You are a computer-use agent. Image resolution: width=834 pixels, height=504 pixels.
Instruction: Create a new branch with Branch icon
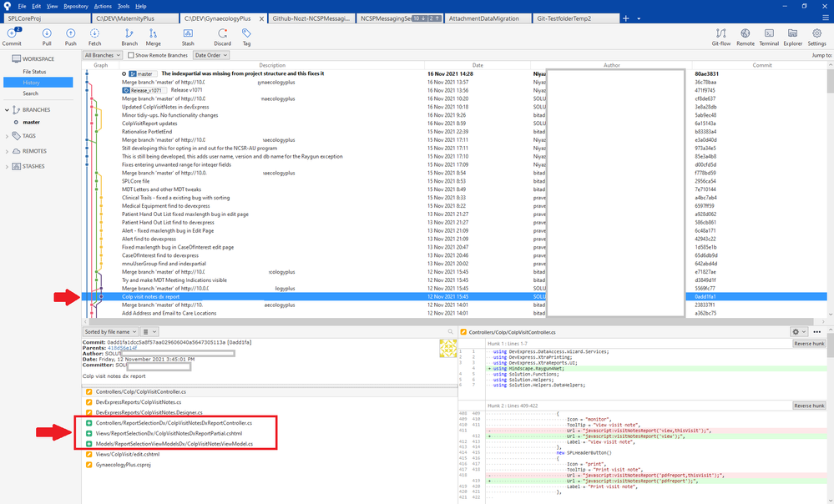[x=129, y=36]
